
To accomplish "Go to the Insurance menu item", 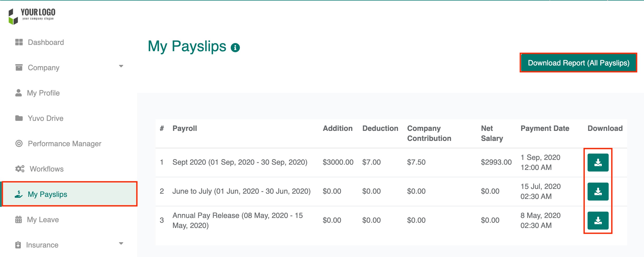I will coord(42,245).
